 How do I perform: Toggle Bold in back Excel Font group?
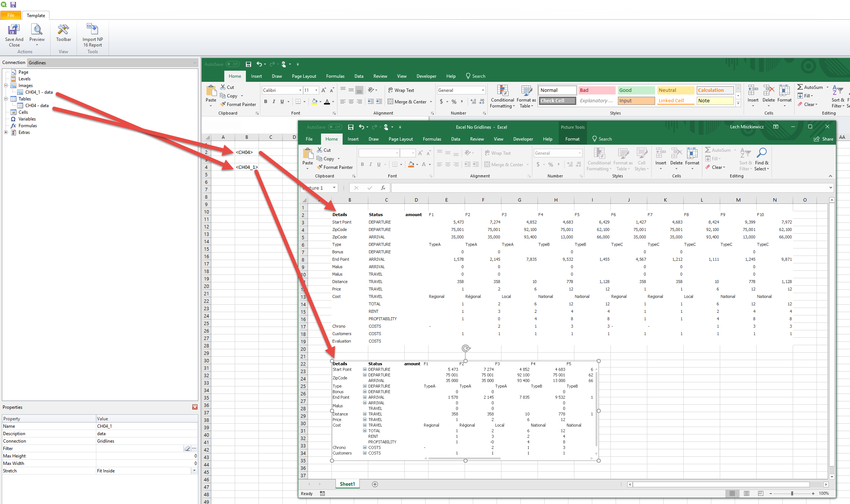tap(266, 102)
